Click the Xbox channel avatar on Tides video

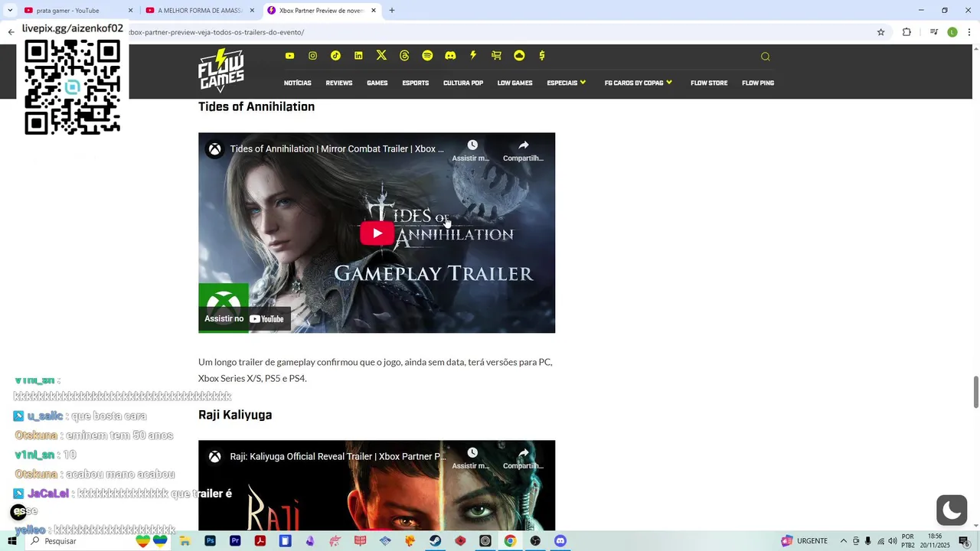(x=215, y=149)
